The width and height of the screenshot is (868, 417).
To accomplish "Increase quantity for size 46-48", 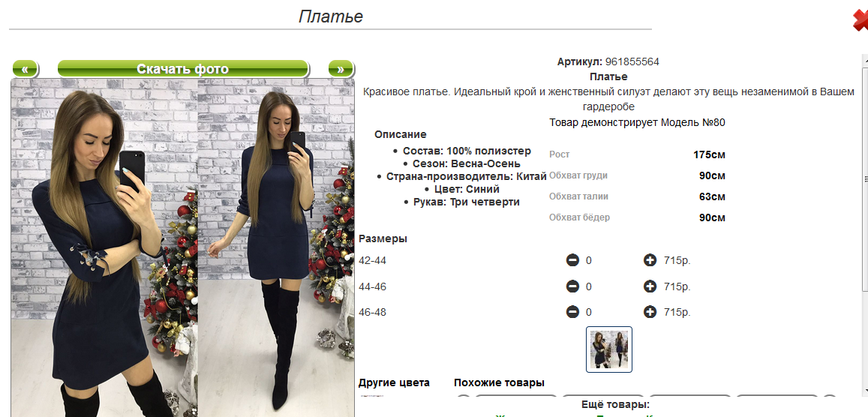I will [650, 312].
